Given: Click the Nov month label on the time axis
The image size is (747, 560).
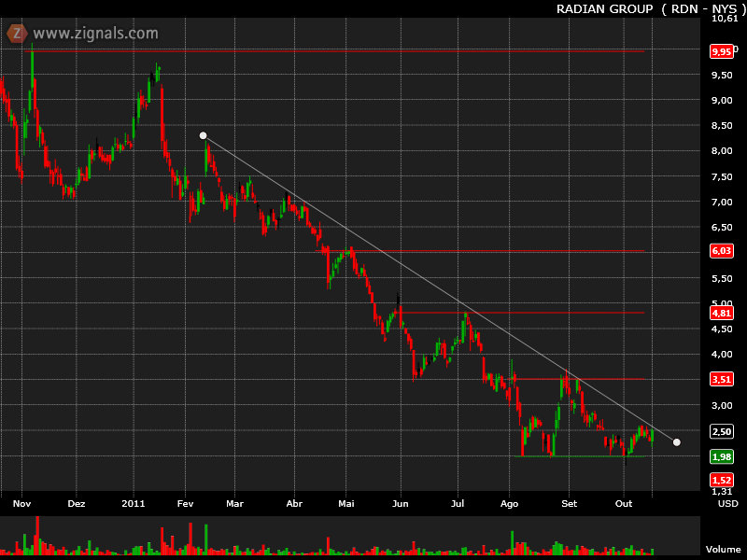Looking at the screenshot, I should point(21,503).
